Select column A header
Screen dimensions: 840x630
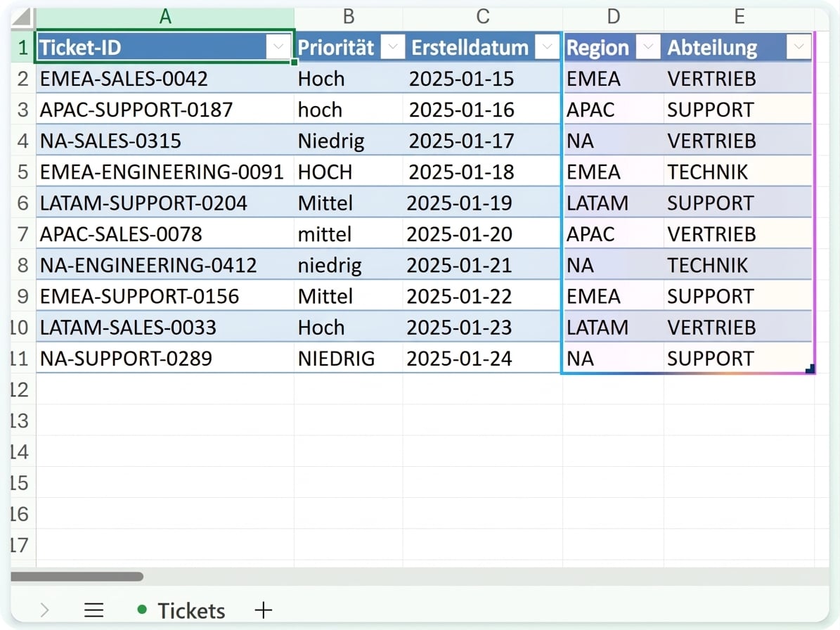165,17
